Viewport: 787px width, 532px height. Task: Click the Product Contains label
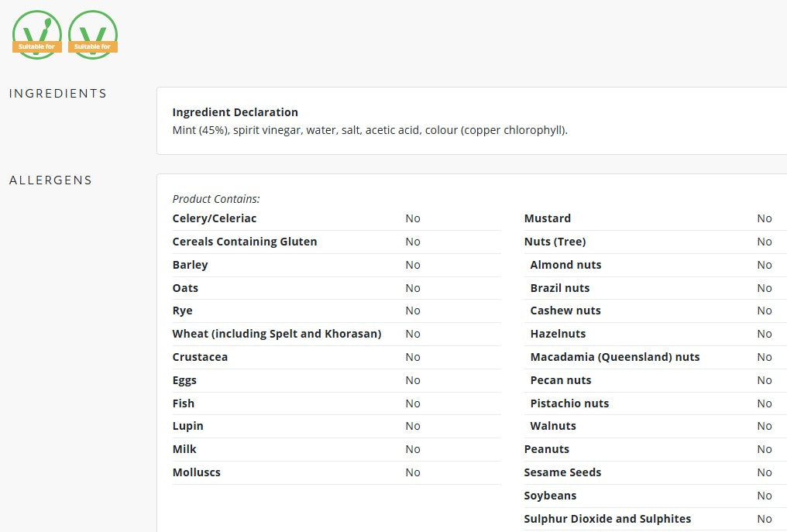point(216,199)
